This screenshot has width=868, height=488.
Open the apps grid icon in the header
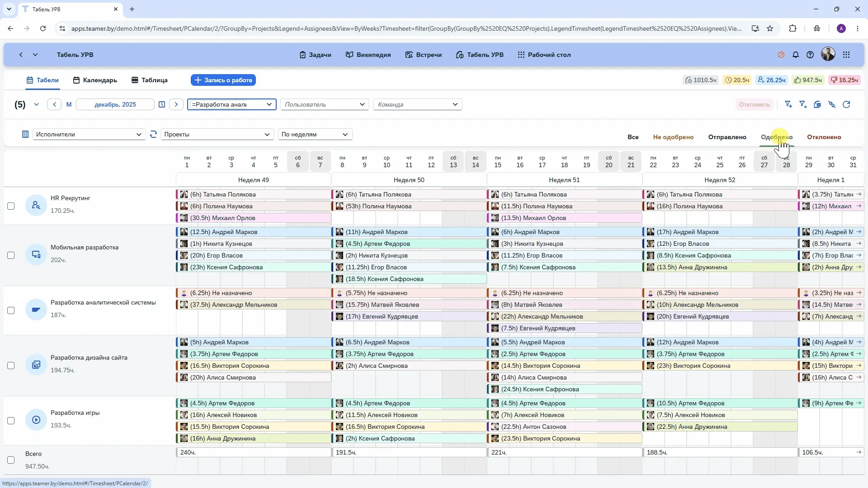[846, 55]
